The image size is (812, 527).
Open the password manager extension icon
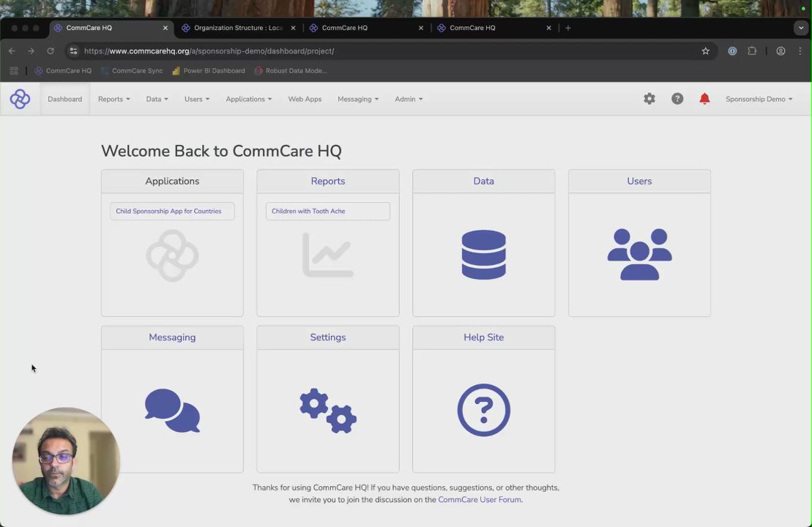(732, 51)
